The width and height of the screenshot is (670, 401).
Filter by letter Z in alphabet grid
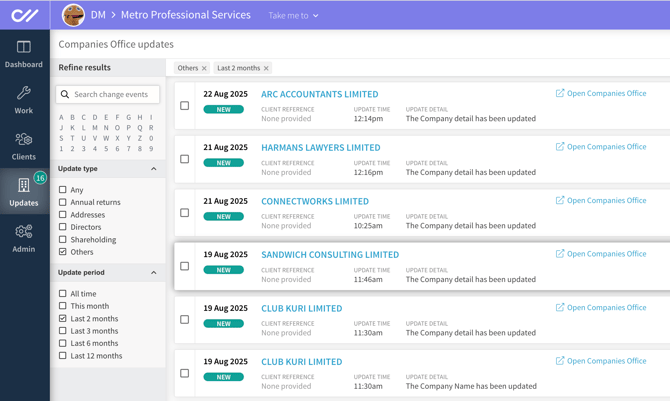[140, 139]
